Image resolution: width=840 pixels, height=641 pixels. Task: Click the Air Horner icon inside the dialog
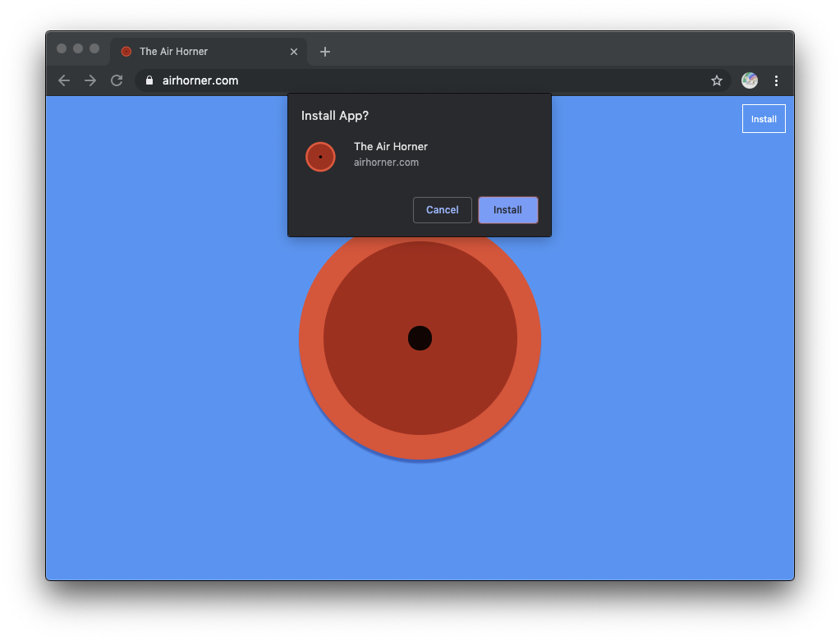[x=320, y=157]
